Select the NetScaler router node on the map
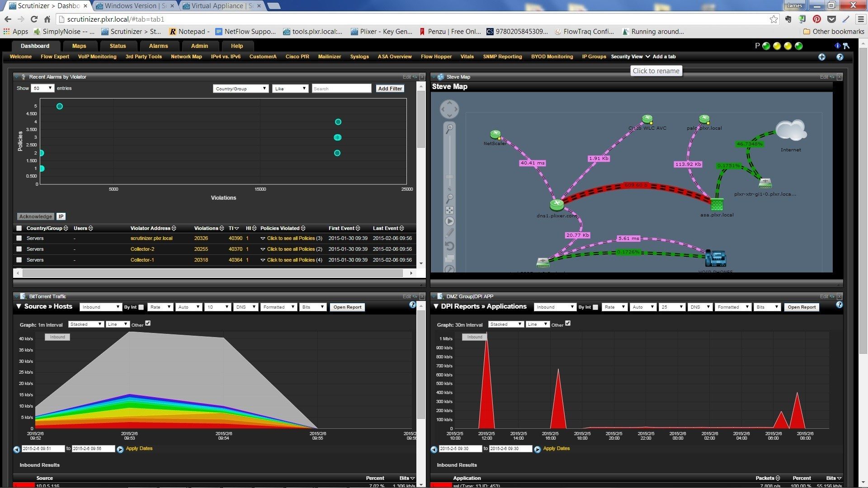 click(495, 135)
